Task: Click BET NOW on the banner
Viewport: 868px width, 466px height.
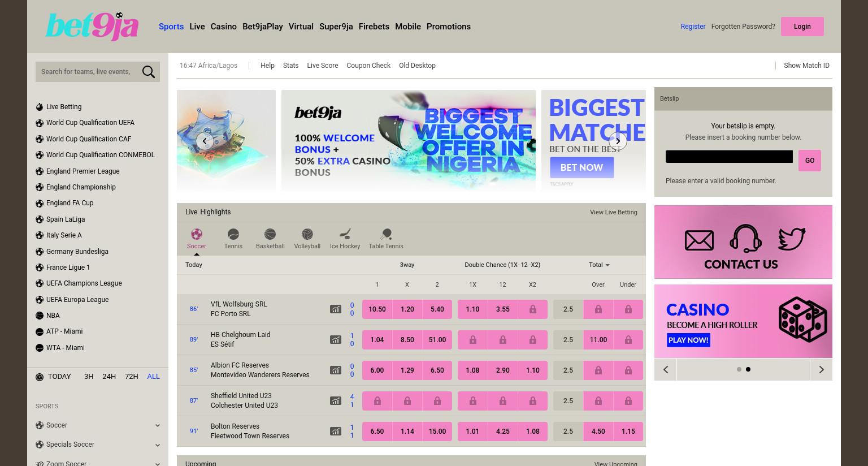Action: click(x=581, y=167)
